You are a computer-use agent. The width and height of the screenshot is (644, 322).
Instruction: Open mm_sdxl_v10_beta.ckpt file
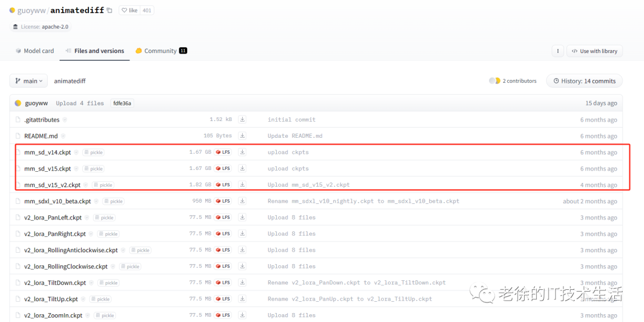click(57, 202)
